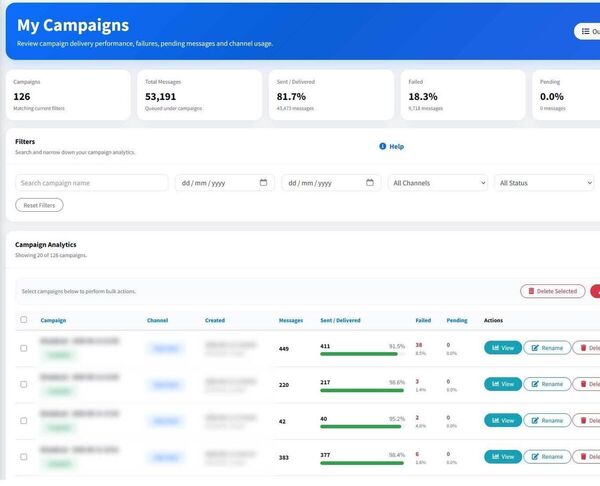The width and height of the screenshot is (600, 486).
Task: Click the chart icon in 383-message row View
Action: [x=496, y=457]
